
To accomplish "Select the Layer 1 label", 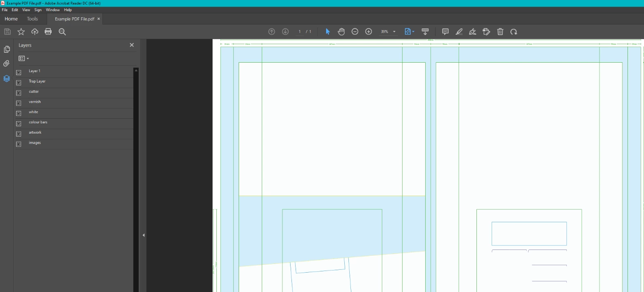I will (34, 71).
